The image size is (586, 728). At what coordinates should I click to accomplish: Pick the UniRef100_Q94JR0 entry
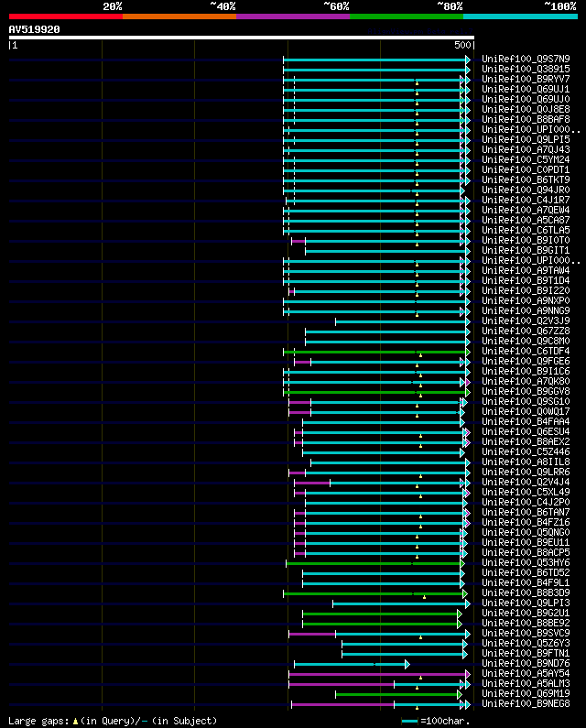[x=526, y=190]
